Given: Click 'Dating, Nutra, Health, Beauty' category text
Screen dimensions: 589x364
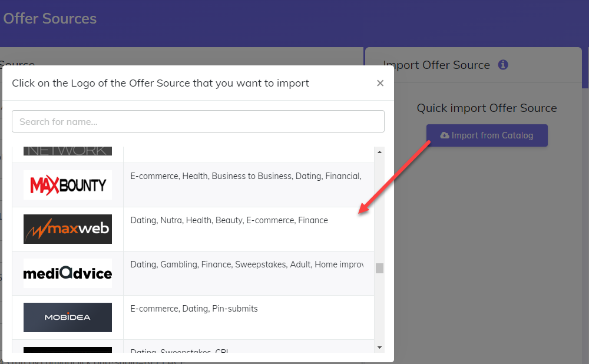Looking at the screenshot, I should (x=229, y=220).
